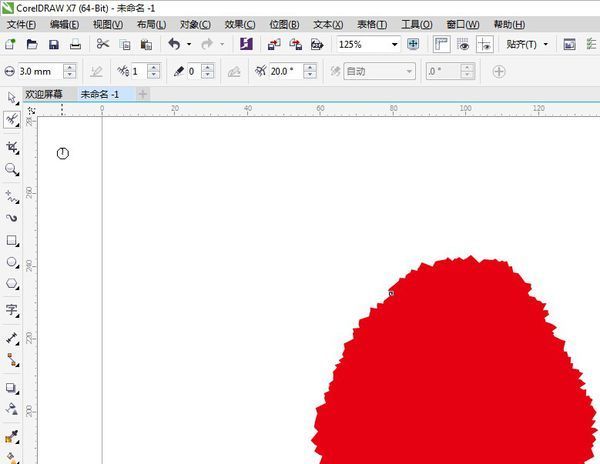Image resolution: width=600 pixels, height=464 pixels.
Task: Select the Crop tool
Action: click(12, 146)
